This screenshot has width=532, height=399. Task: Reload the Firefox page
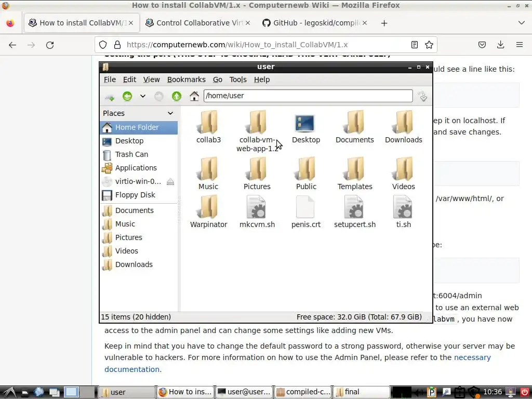pyautogui.click(x=50, y=45)
